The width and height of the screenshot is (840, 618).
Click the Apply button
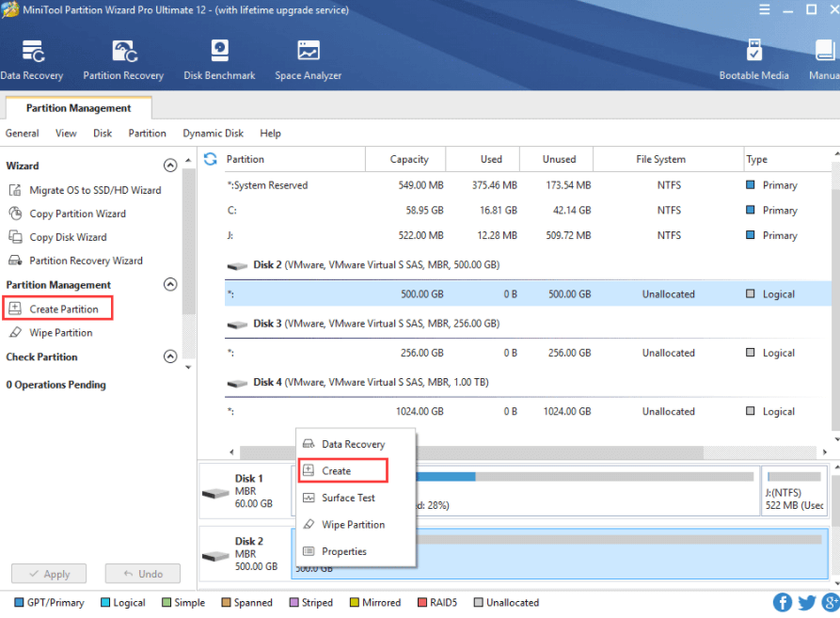[48, 573]
